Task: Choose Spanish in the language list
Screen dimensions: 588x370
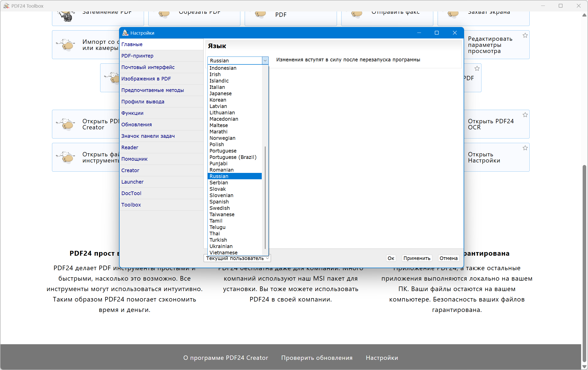Action: click(x=219, y=202)
